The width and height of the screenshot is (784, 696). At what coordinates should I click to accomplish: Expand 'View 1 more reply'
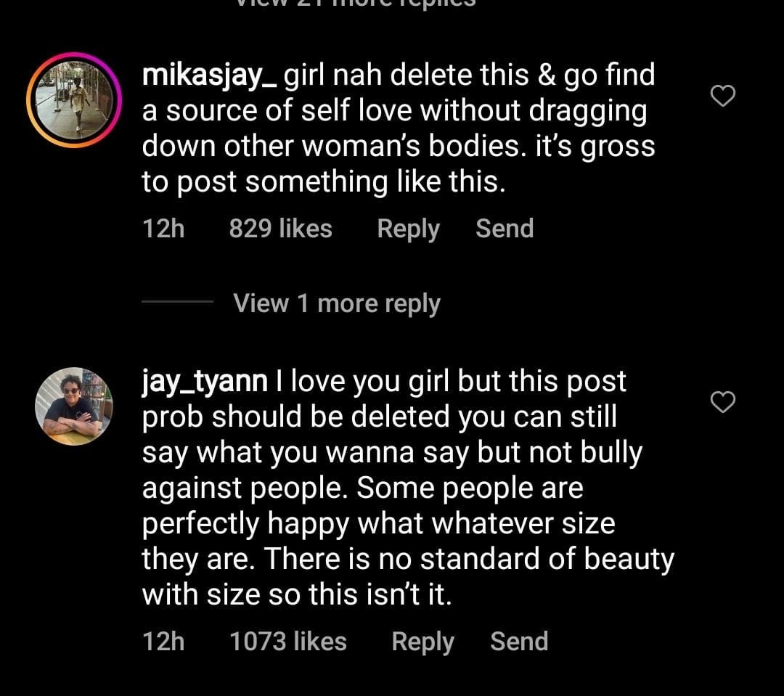click(x=337, y=303)
